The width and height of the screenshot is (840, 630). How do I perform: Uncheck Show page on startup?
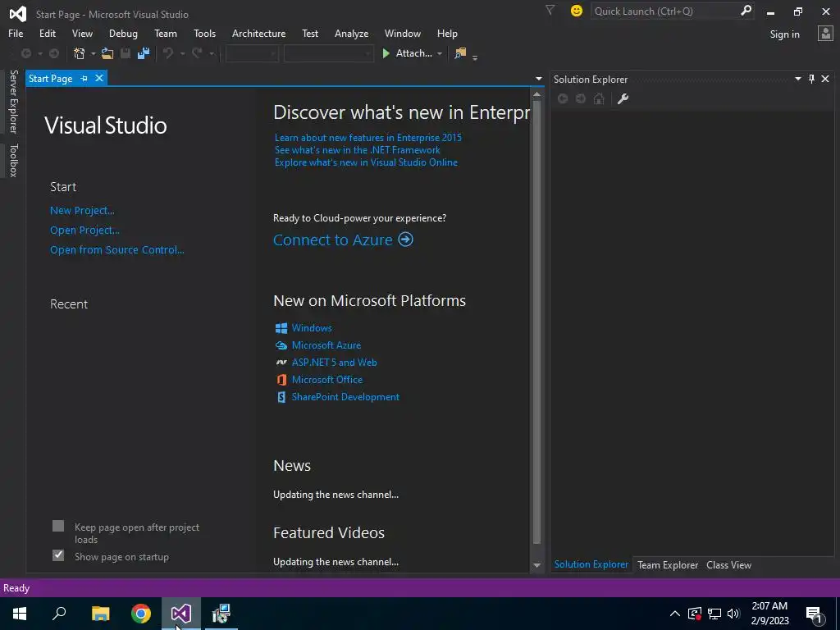click(58, 555)
